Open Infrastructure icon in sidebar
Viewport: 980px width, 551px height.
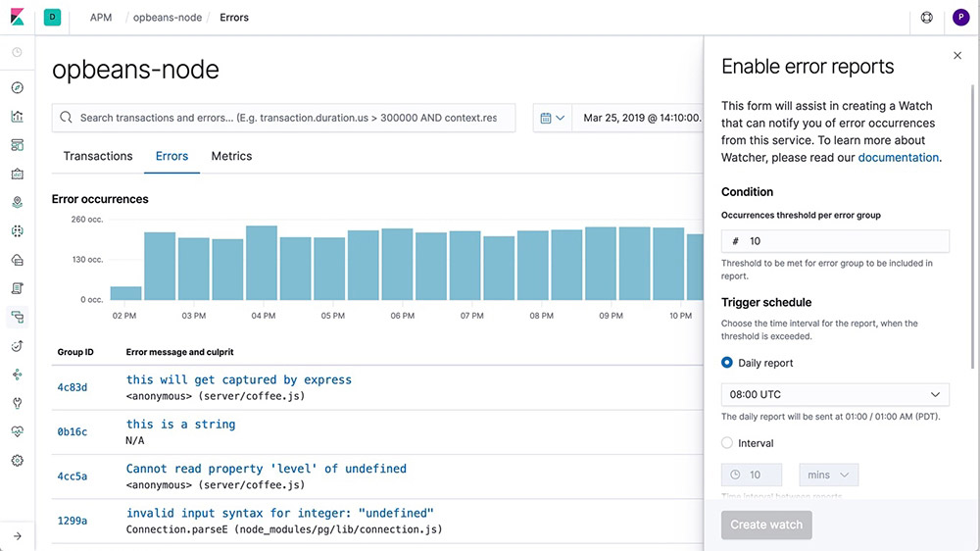17,260
